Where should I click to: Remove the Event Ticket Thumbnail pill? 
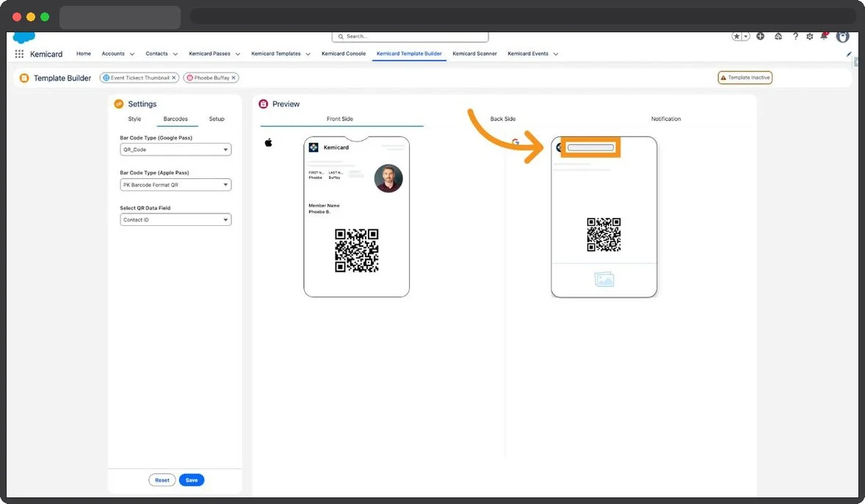174,78
